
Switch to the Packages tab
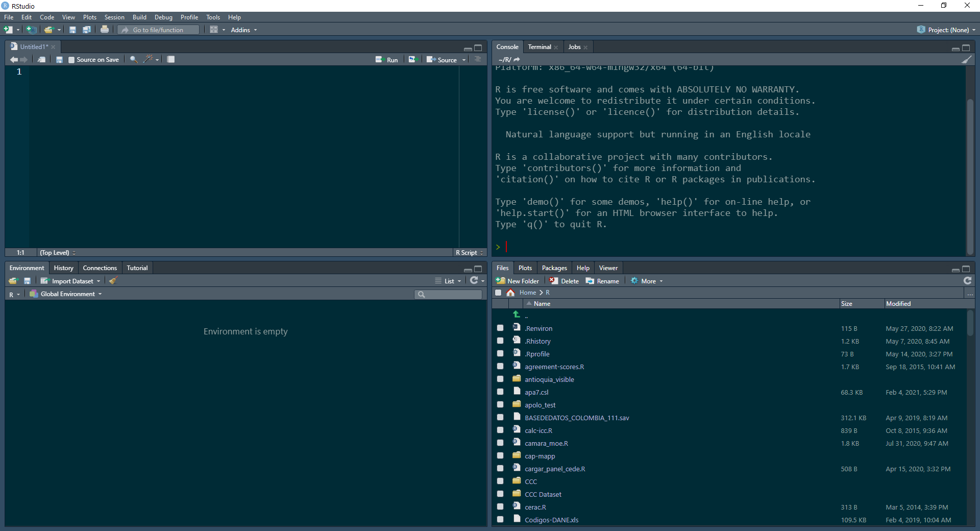554,268
